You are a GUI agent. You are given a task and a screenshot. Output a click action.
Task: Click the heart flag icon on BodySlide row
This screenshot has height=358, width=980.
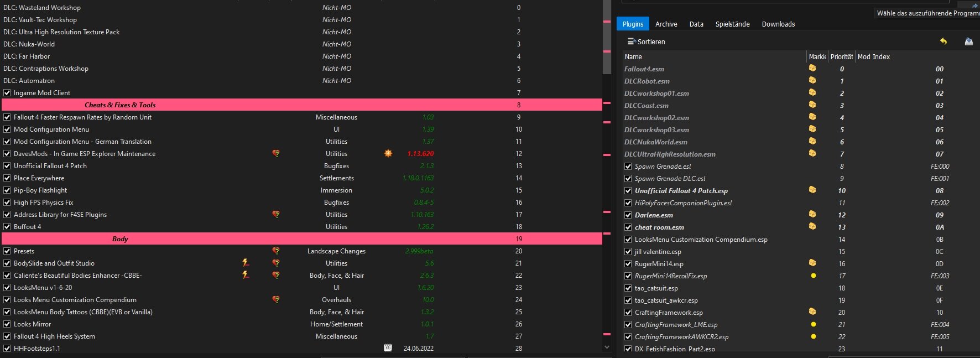click(x=276, y=263)
